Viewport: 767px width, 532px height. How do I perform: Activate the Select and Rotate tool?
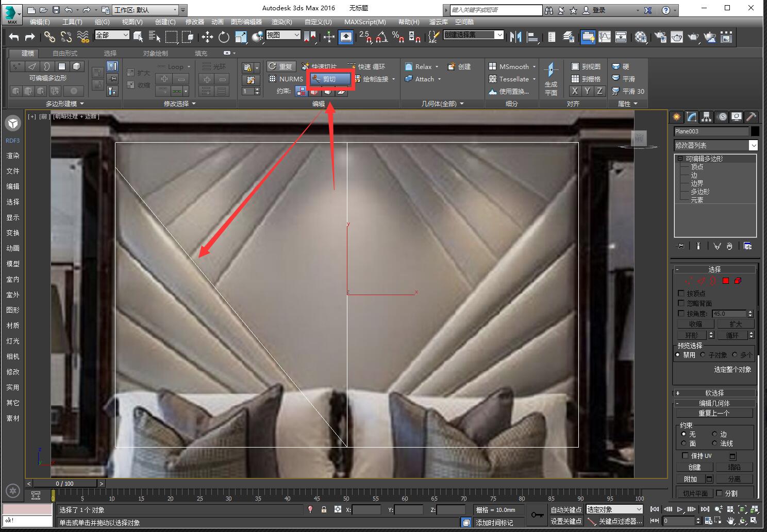coord(224,37)
